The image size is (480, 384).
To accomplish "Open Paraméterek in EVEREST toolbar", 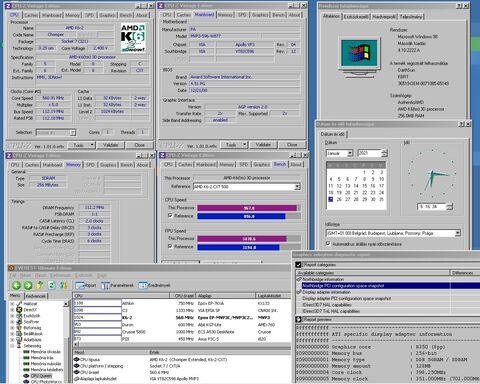I will coord(117,285).
